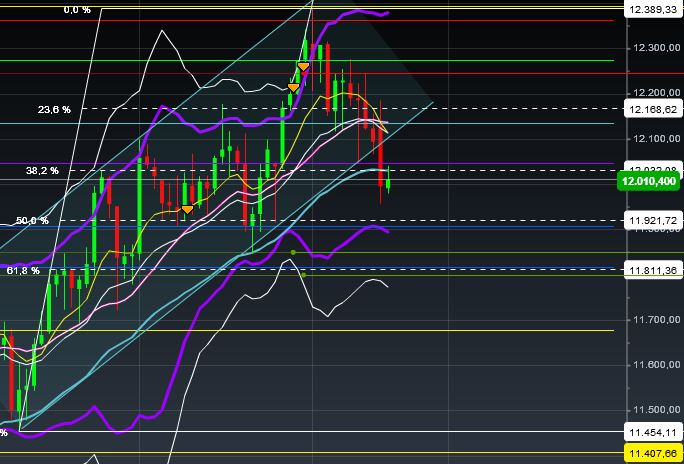The width and height of the screenshot is (684, 464).
Task: Click the 11.454,11 price label
Action: 652,430
